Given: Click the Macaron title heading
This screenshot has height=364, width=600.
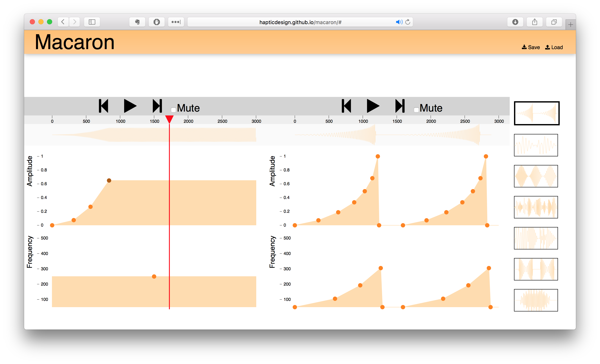Looking at the screenshot, I should (75, 42).
